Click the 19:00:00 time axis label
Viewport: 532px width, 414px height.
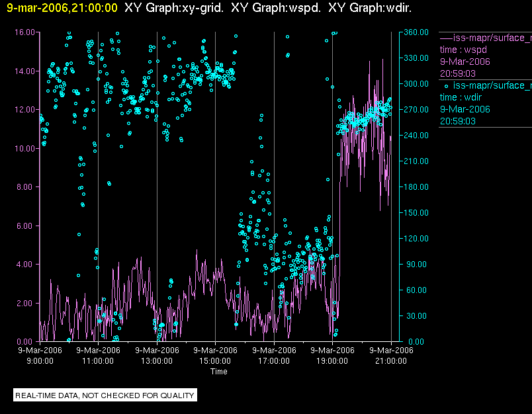click(x=332, y=361)
